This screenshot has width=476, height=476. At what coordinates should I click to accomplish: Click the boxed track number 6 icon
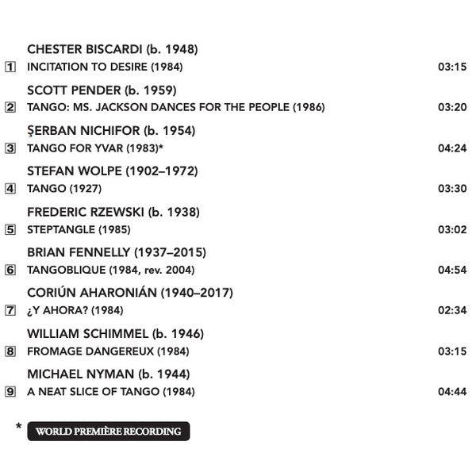(x=10, y=270)
